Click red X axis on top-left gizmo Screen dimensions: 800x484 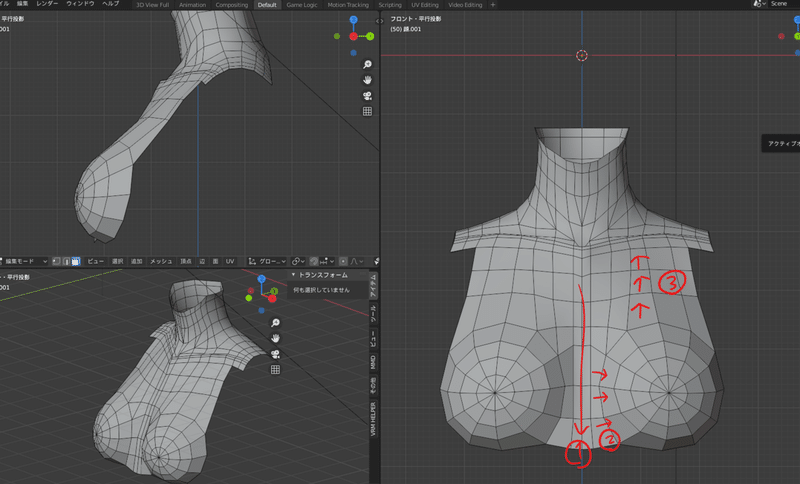(x=353, y=36)
